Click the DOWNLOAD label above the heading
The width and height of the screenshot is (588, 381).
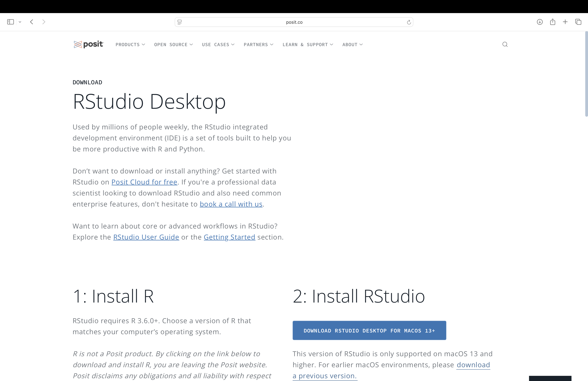[x=87, y=82]
